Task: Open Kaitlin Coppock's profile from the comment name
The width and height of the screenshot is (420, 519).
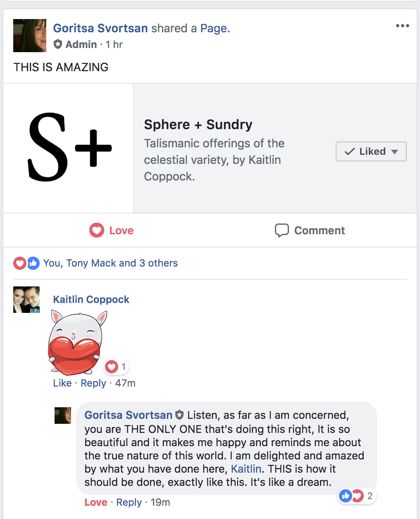Action: tap(91, 300)
